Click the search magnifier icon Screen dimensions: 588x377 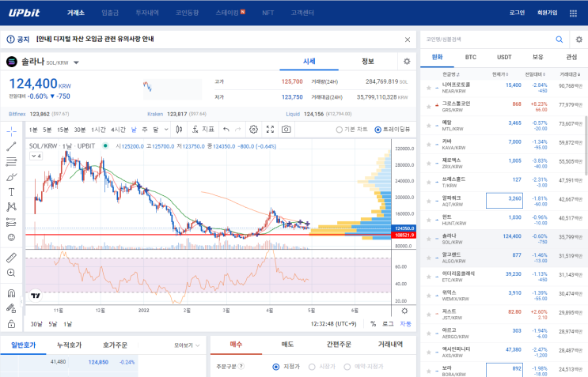tap(560, 40)
